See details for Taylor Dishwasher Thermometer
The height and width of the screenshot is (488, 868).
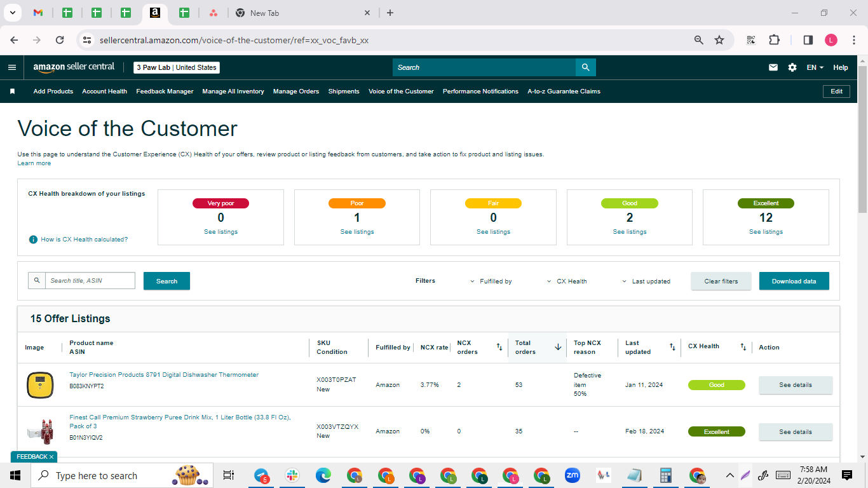click(x=796, y=385)
